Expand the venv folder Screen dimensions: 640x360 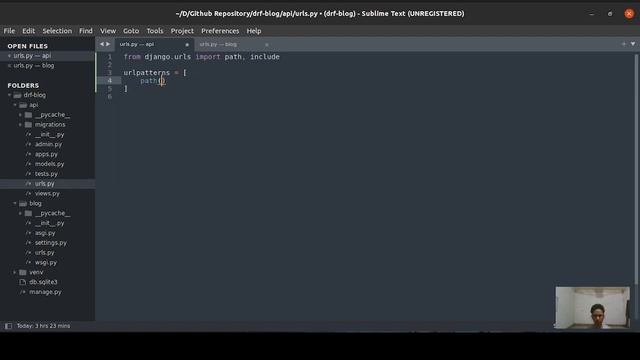point(15,272)
